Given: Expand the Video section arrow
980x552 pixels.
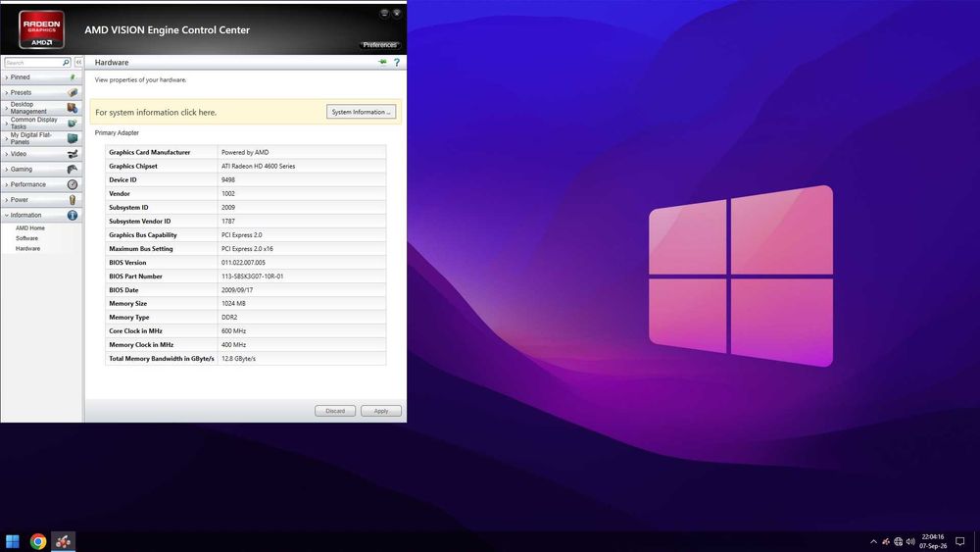Looking at the screenshot, I should (x=6, y=154).
